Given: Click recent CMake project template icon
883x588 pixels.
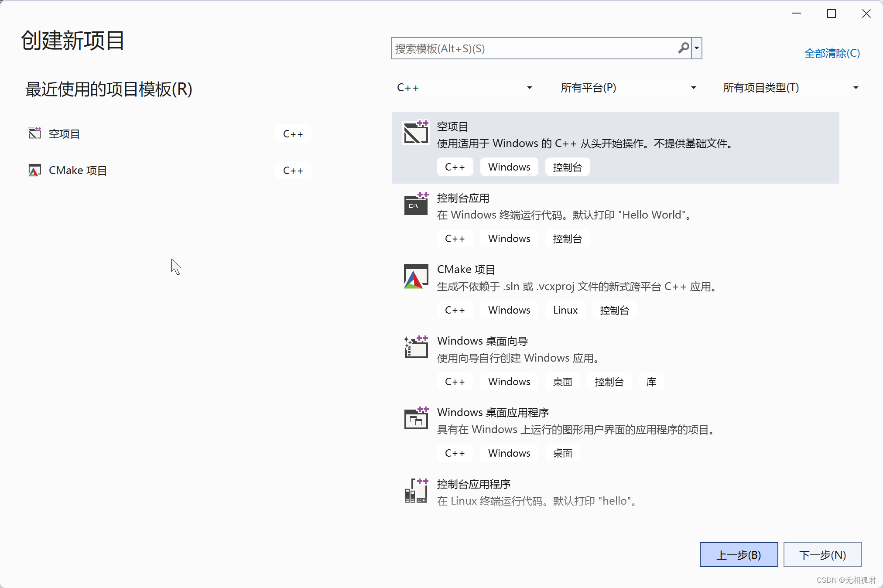Looking at the screenshot, I should [34, 170].
